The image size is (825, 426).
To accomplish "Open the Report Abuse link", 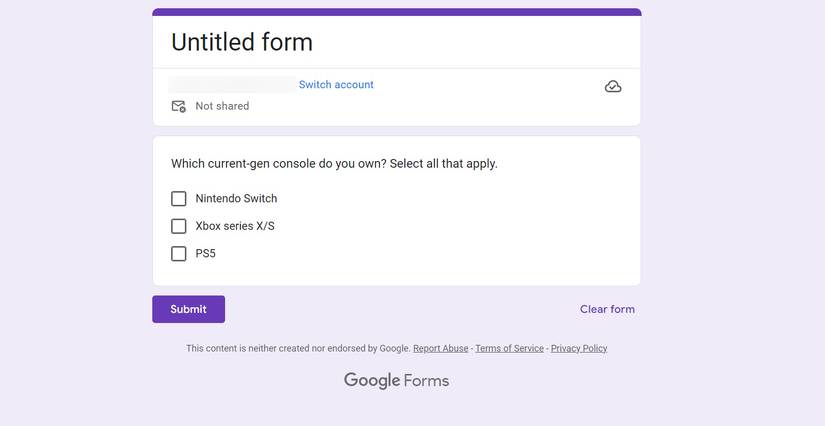I will tap(440, 348).
